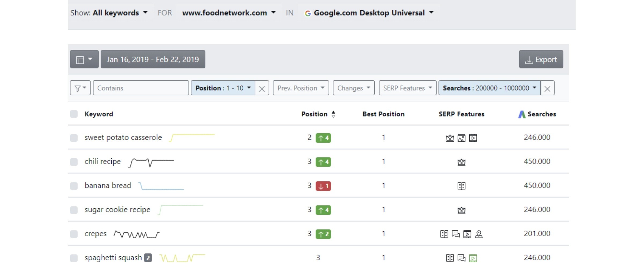Screen dimensions: 644x272
Task: Open the Prev. Position filter dropdown
Action: tap(301, 88)
